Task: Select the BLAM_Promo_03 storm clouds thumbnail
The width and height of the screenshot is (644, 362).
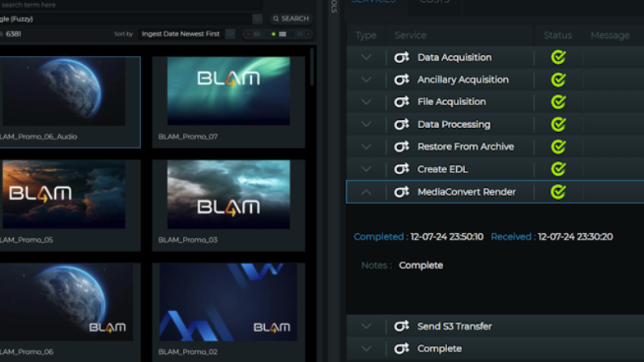Action: click(x=228, y=194)
